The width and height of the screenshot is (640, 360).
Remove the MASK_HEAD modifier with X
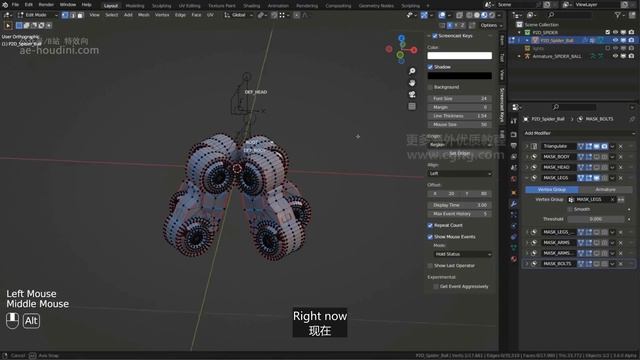621,167
